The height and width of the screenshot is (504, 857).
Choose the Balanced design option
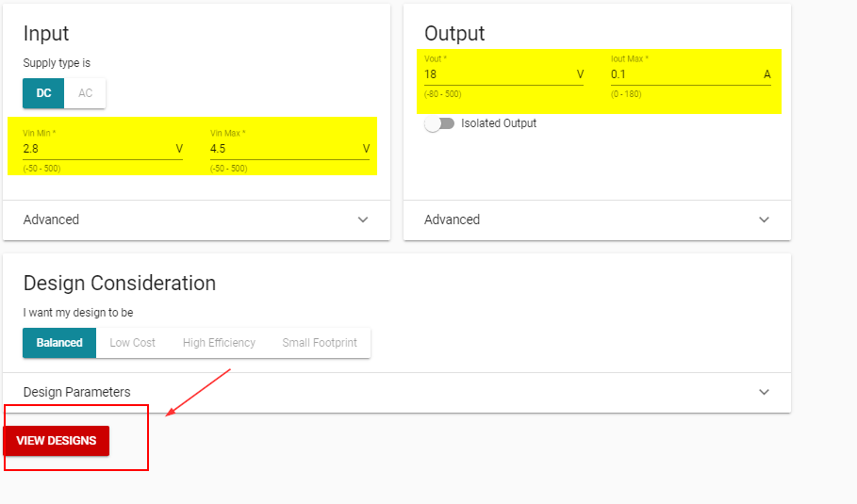coord(59,343)
